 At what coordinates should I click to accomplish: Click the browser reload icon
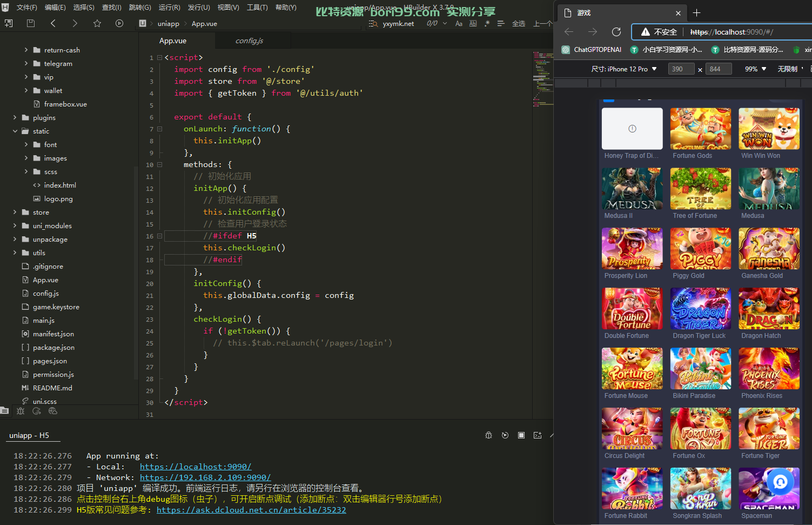(x=616, y=32)
